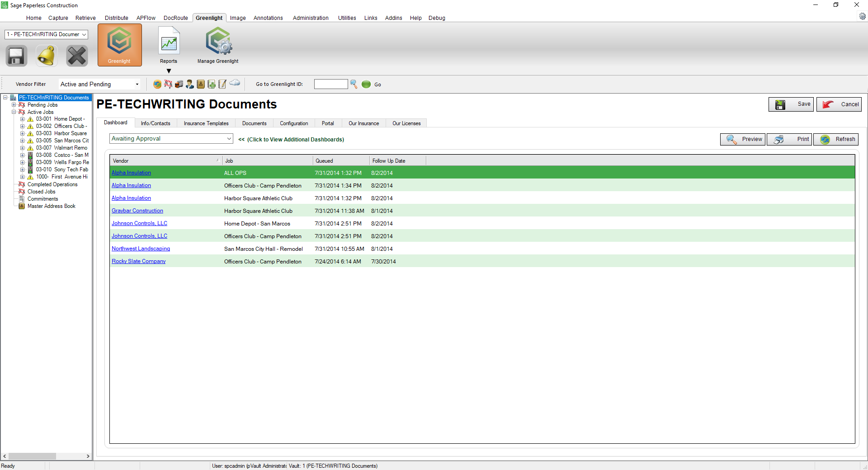The height and width of the screenshot is (470, 868).
Task: Click the construction barrier toolbar icon
Action: pyautogui.click(x=168, y=84)
